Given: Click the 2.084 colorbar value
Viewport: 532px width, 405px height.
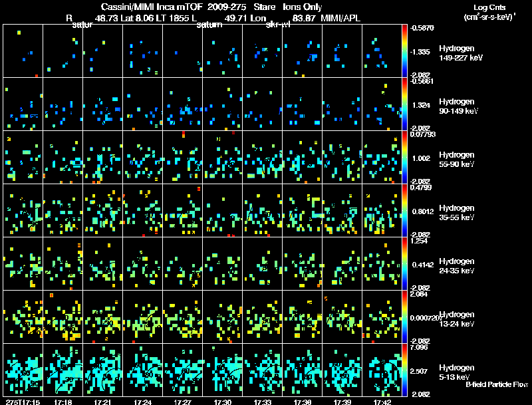Looking at the screenshot, I should pos(419,294).
